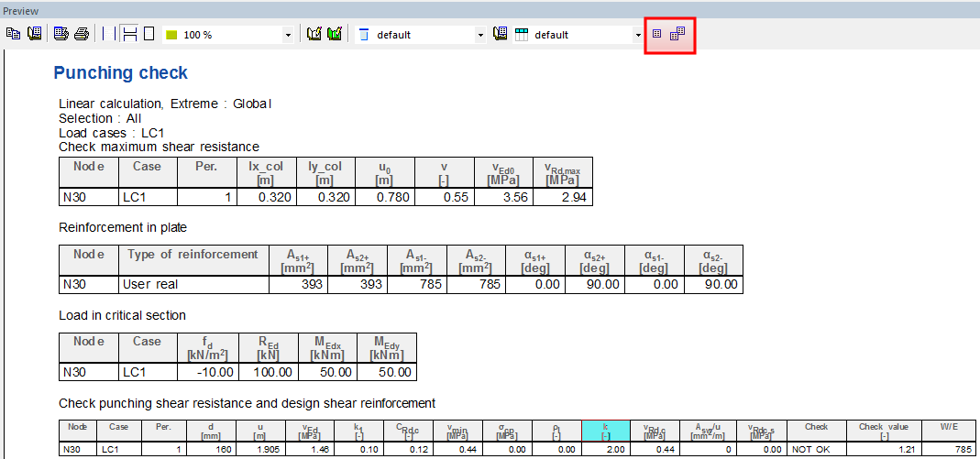Toggle the single page layout button
Screen dimensions: 980x459
[149, 35]
